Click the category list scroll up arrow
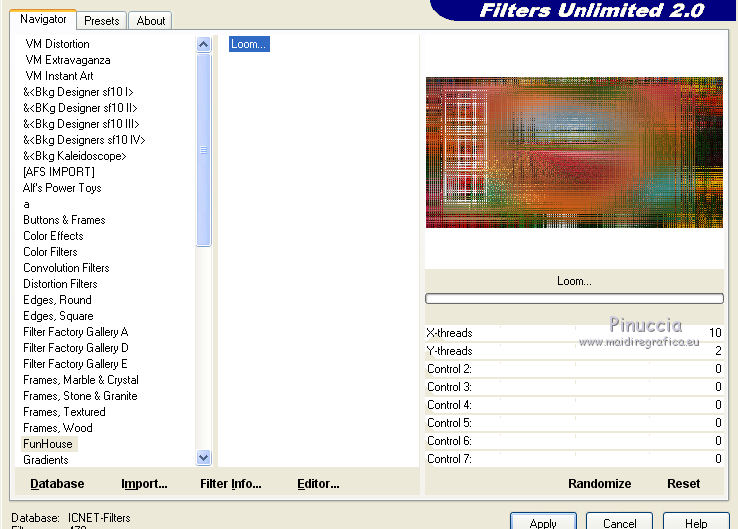 pyautogui.click(x=203, y=45)
